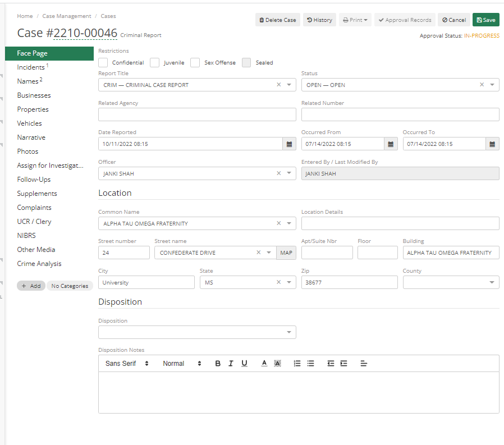Enable the Confidential restriction checkbox
Image resolution: width=504 pixels, height=445 pixels.
point(103,62)
